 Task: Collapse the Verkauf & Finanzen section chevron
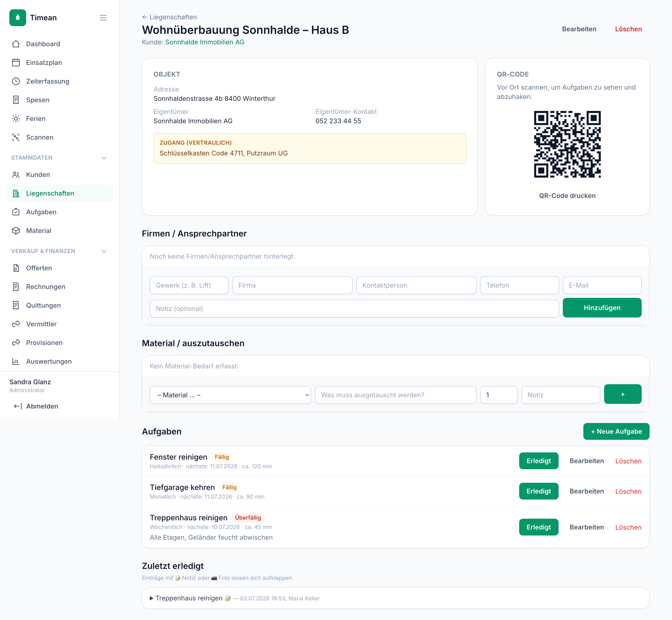104,251
